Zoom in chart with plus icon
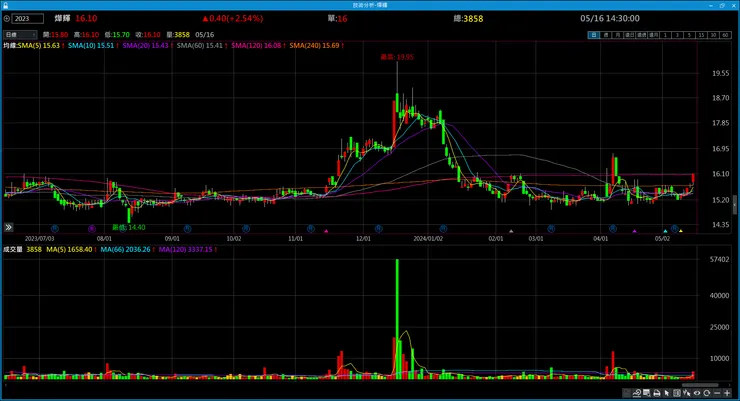The height and width of the screenshot is (401, 740). coord(727,393)
